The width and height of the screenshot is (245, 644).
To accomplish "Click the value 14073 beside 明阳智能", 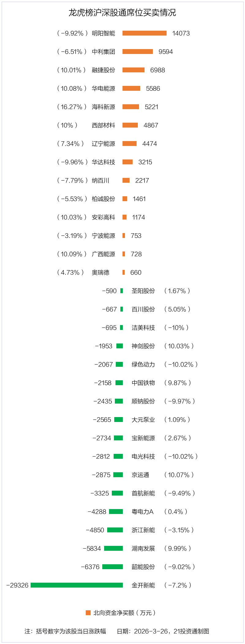I will pos(181,33).
